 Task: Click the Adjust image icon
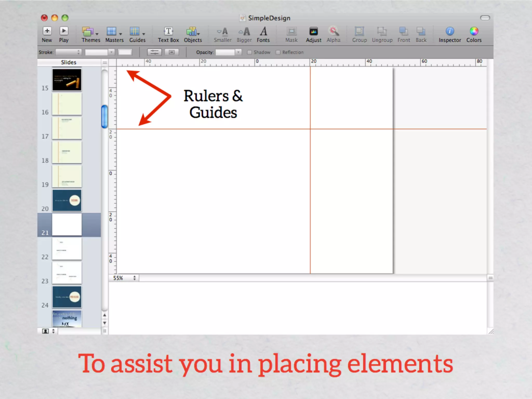tap(313, 32)
